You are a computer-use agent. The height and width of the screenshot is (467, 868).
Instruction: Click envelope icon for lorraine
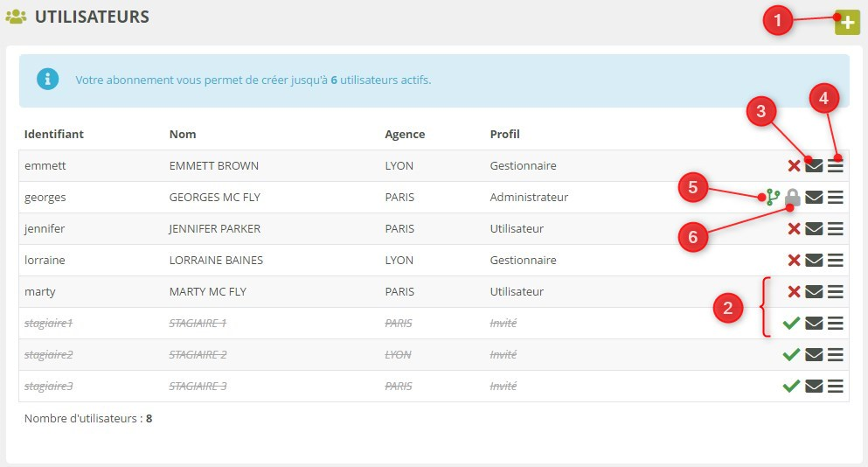point(814,261)
